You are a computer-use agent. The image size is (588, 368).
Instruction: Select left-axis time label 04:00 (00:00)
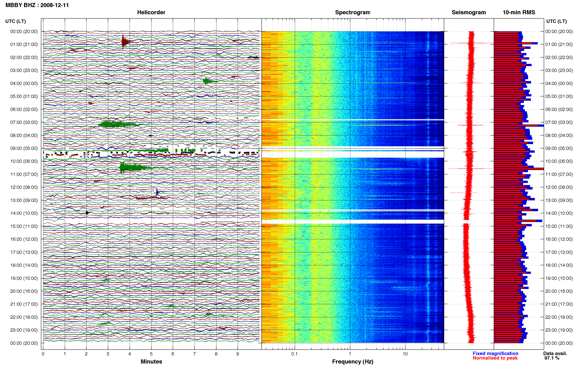click(x=24, y=83)
